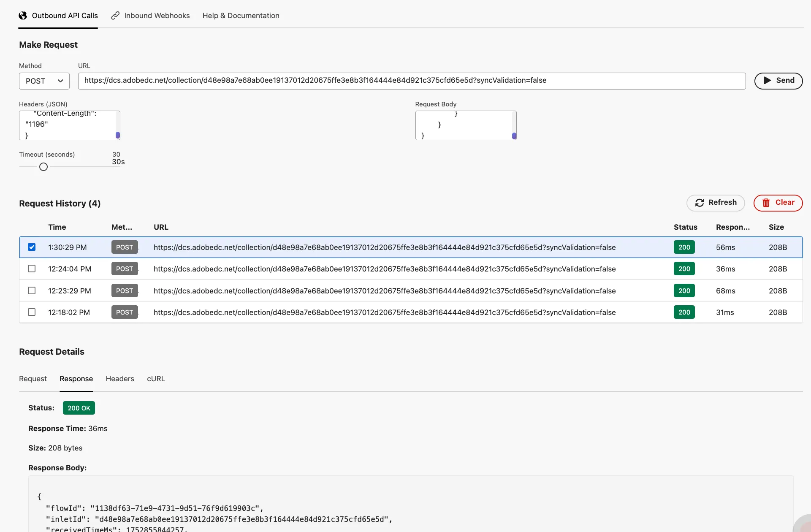Screen dimensions: 811x532
Task: Click the 200 OK status badge
Action: pos(79,408)
